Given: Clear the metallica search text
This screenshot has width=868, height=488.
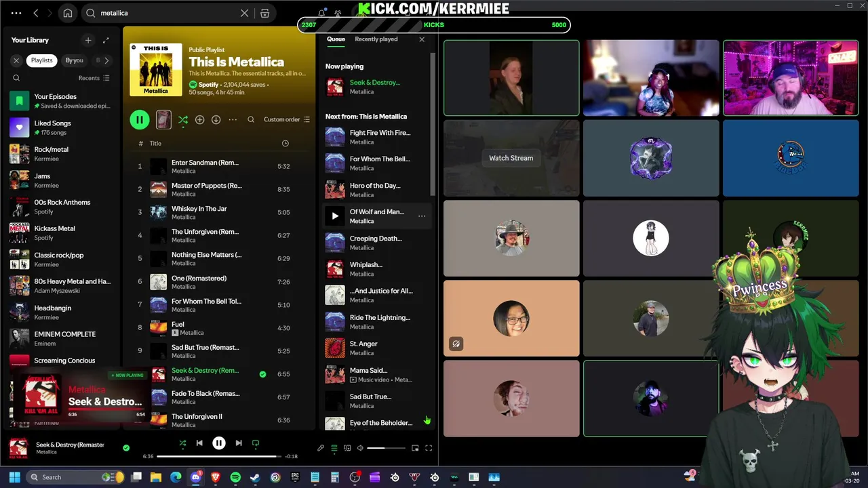Looking at the screenshot, I should [245, 13].
